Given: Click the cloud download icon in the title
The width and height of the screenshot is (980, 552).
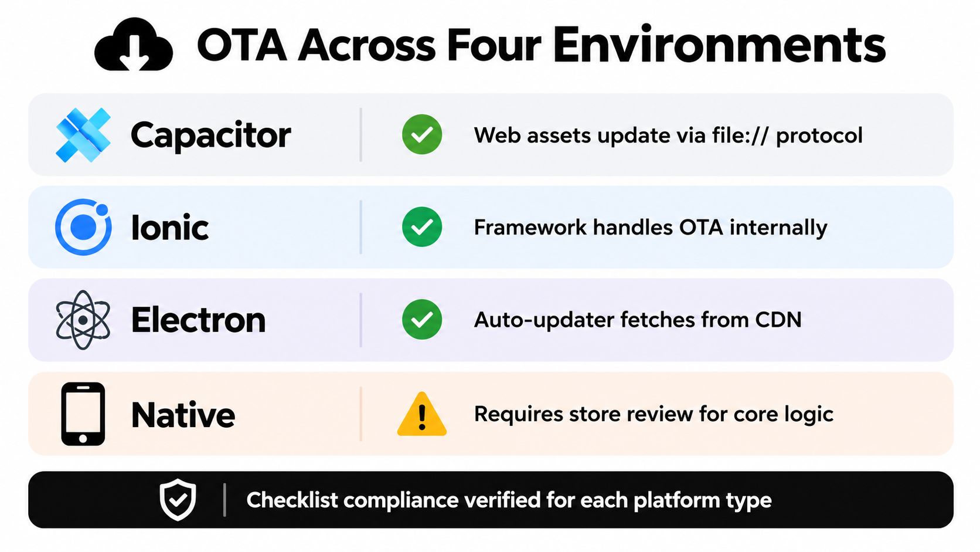Looking at the screenshot, I should tap(134, 45).
